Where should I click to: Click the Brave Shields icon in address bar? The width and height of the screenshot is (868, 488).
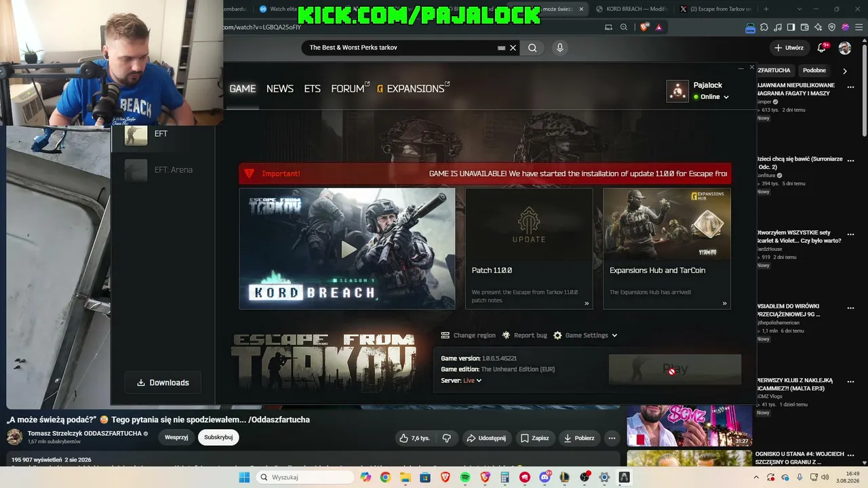(x=644, y=27)
